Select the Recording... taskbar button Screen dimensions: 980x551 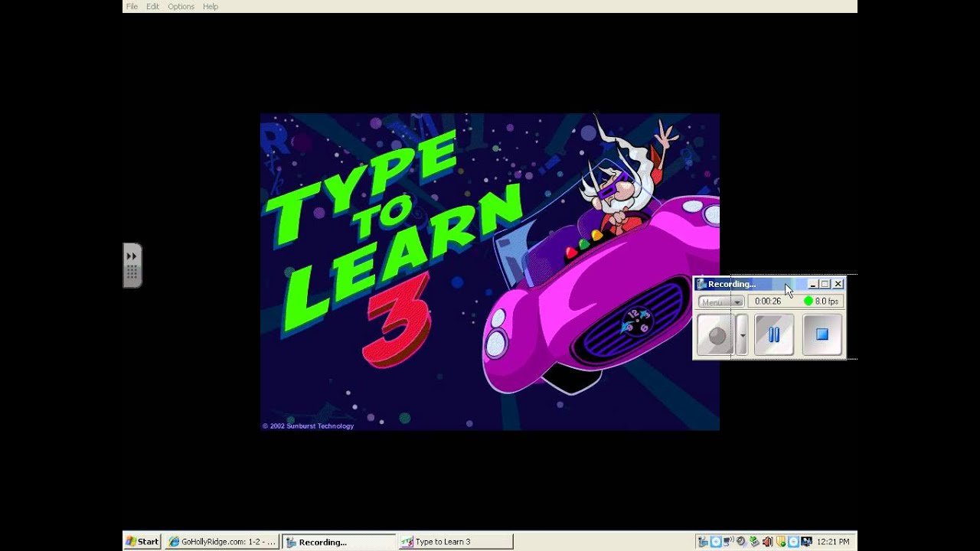(x=338, y=542)
